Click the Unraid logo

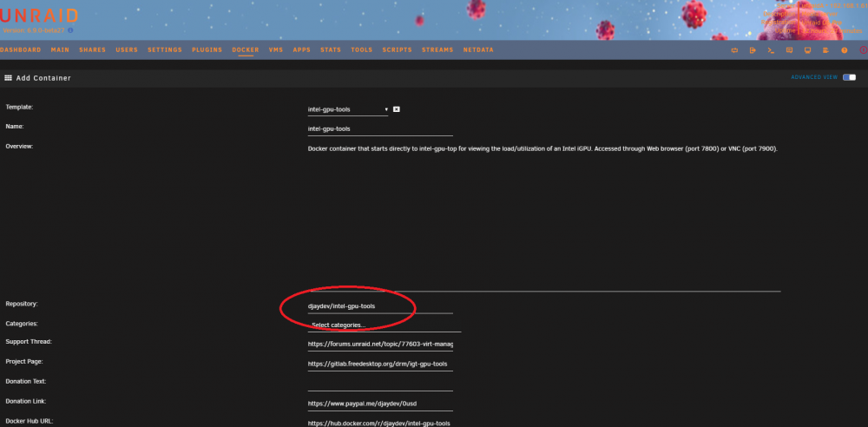pos(39,15)
